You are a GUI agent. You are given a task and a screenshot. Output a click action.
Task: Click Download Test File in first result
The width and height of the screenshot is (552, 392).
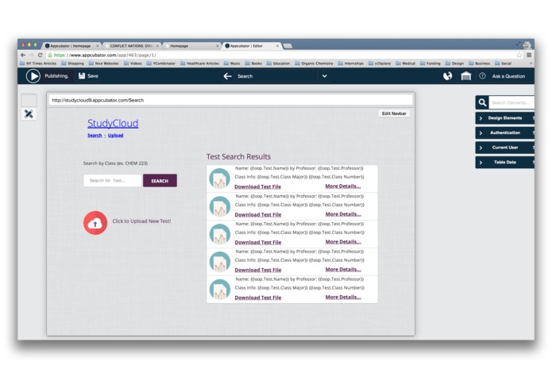click(x=257, y=186)
